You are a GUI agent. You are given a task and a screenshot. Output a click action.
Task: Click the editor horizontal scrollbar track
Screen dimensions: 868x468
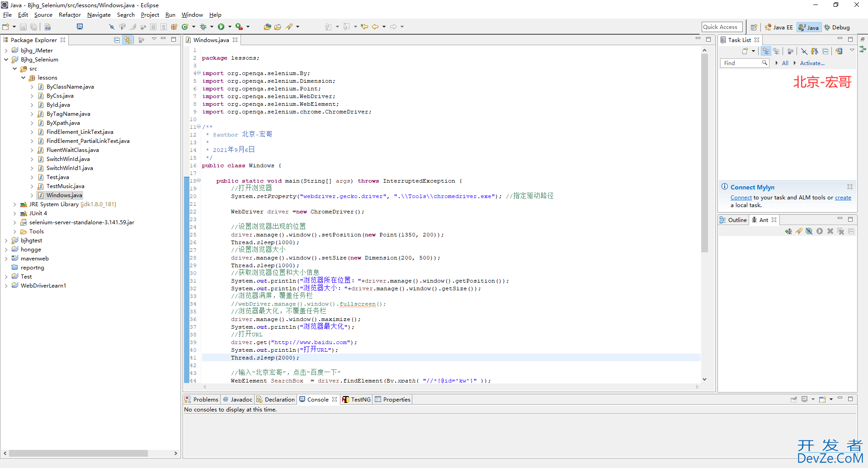[450, 387]
